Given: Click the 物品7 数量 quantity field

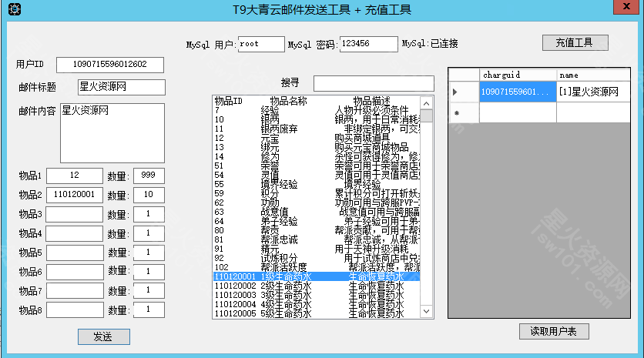Looking at the screenshot, I should 149,291.
